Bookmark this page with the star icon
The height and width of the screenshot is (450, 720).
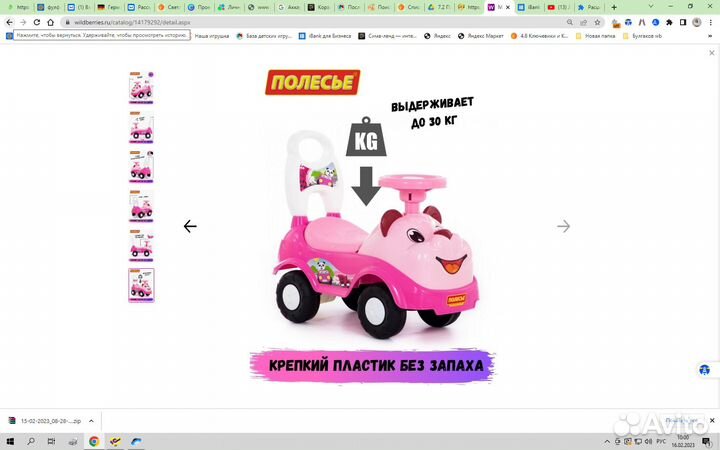click(x=597, y=22)
